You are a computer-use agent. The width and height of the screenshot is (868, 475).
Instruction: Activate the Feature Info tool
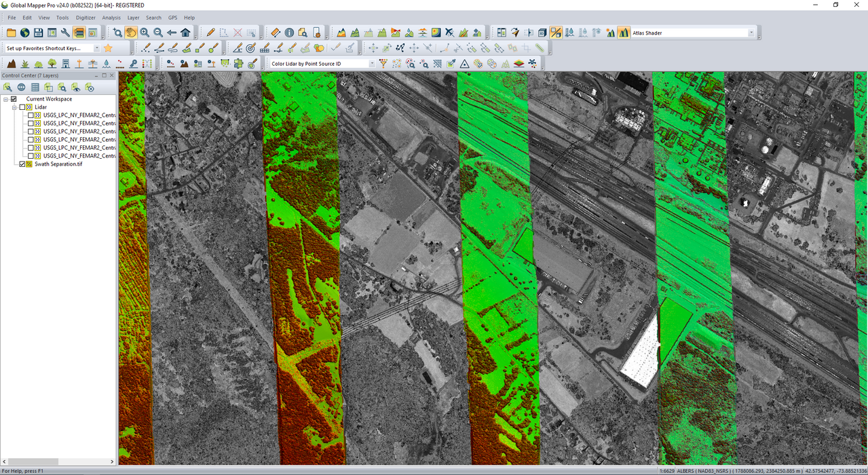point(289,33)
